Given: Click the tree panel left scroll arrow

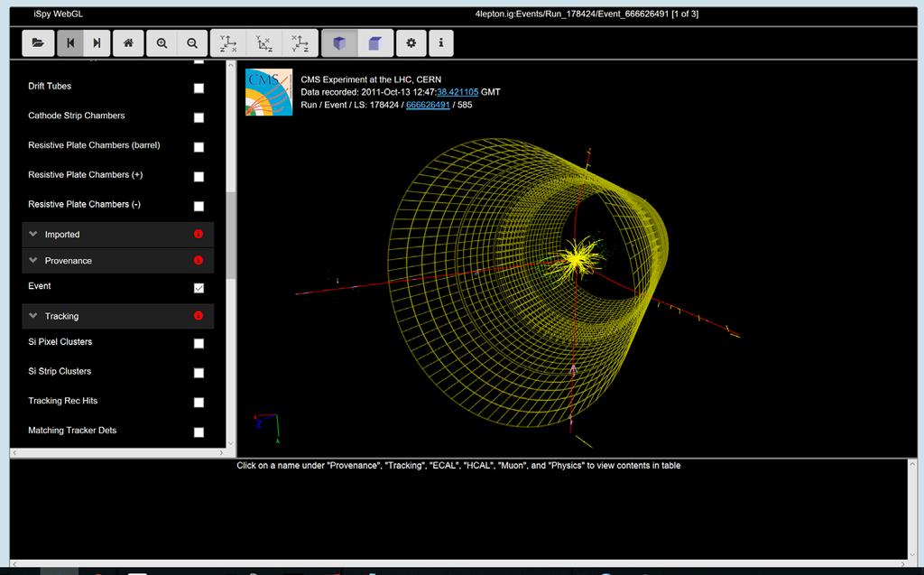Looking at the screenshot, I should coord(14,453).
